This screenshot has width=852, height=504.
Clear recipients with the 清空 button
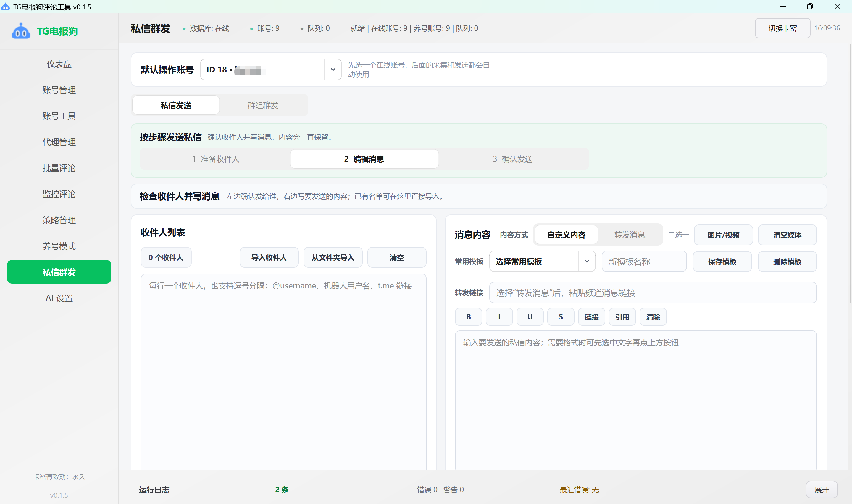pos(397,257)
